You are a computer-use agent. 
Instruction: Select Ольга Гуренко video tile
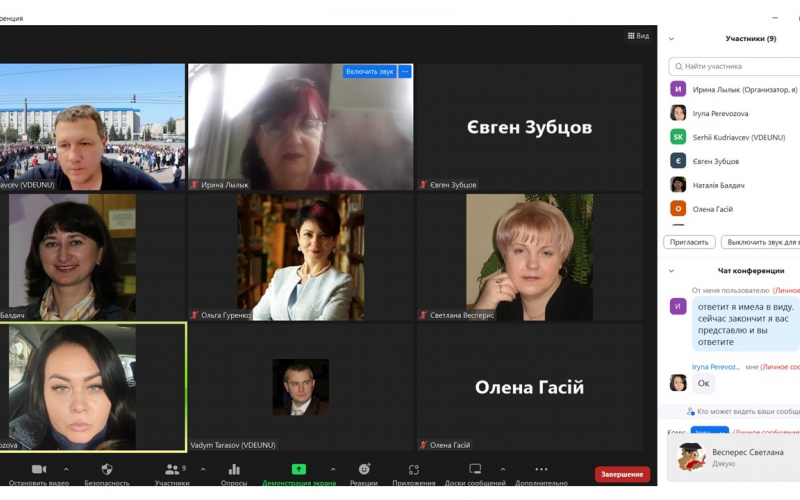coord(301,257)
